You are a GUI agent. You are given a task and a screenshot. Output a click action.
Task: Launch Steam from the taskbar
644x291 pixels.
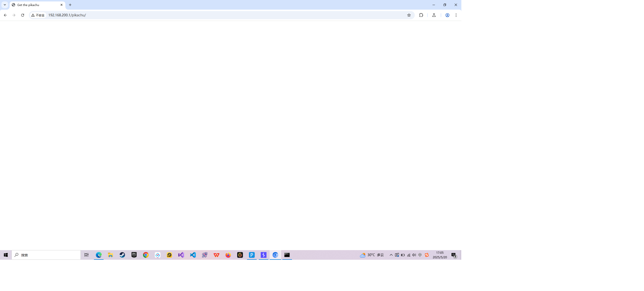(122, 255)
